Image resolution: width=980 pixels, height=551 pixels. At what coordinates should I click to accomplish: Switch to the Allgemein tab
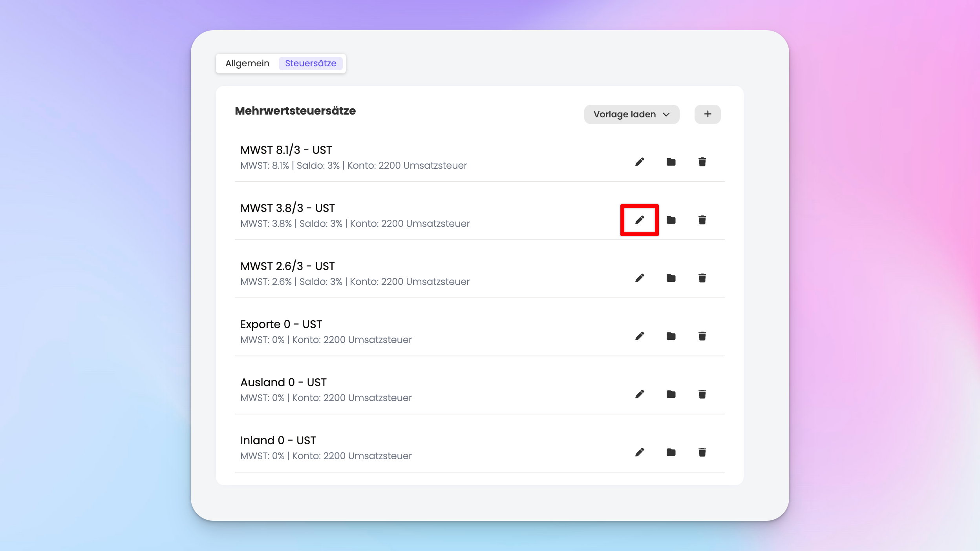tap(247, 63)
